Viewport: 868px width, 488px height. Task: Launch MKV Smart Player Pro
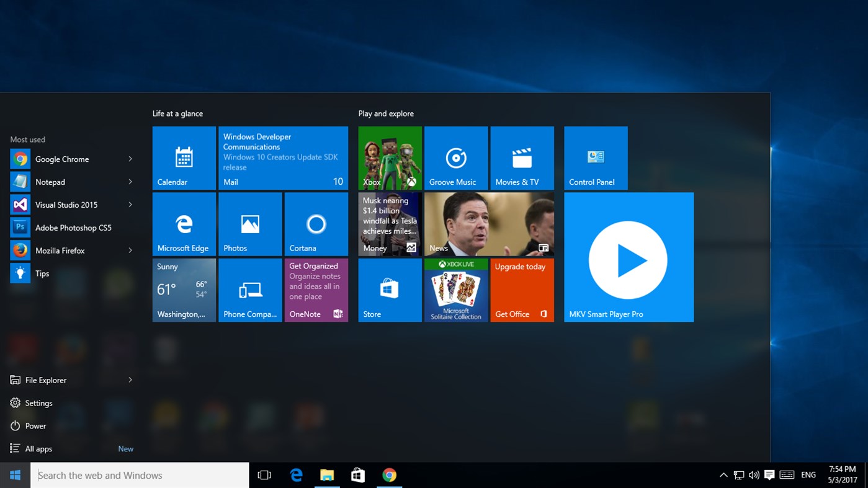(628, 257)
